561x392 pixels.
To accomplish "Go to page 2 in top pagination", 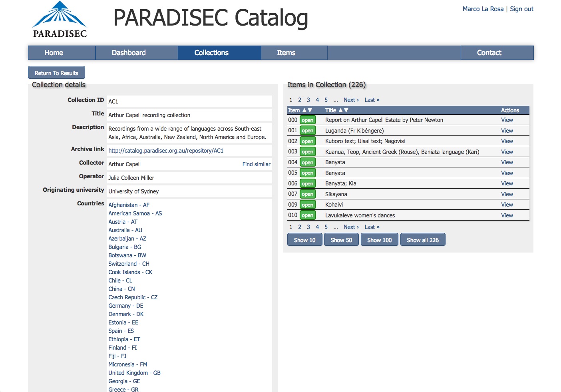I will (300, 100).
